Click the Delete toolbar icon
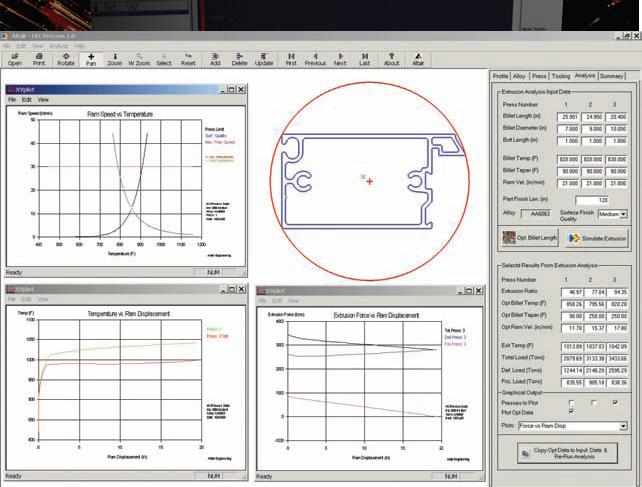642x487 pixels. pyautogui.click(x=240, y=60)
